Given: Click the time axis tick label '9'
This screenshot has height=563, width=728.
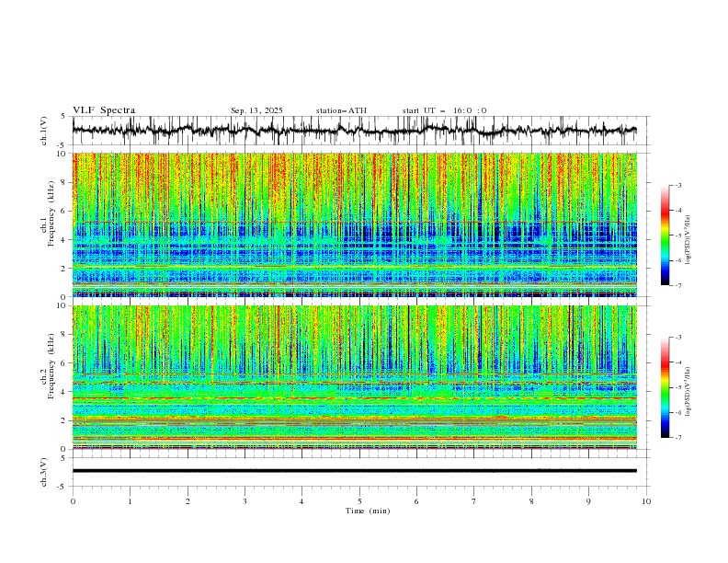Looking at the screenshot, I should coord(588,501).
